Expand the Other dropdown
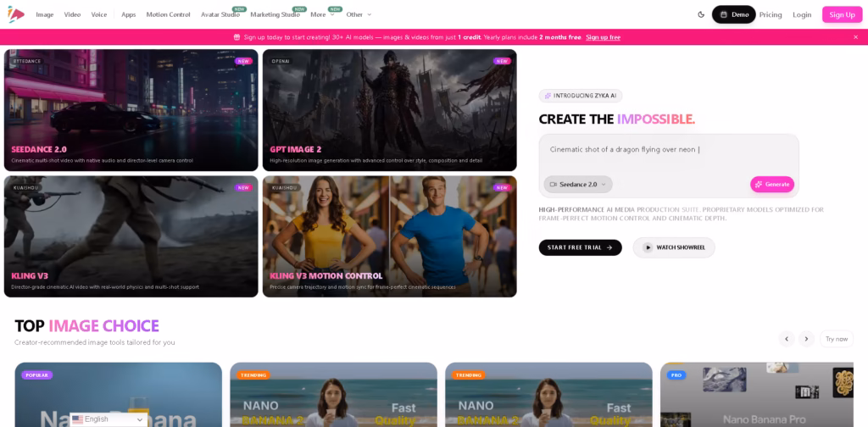This screenshot has height=427, width=868. tap(359, 14)
